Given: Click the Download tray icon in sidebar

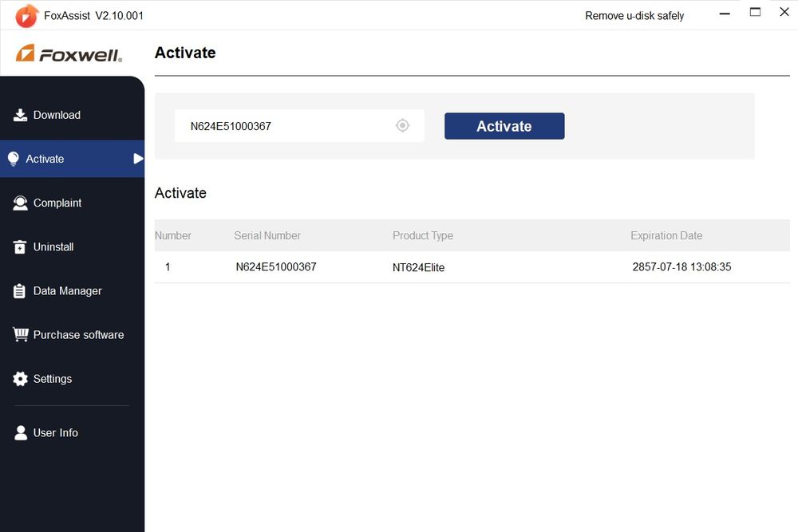Looking at the screenshot, I should [21, 115].
